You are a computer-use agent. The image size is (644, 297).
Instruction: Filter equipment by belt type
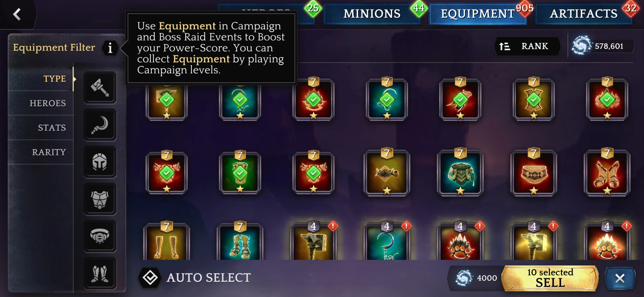click(x=100, y=237)
